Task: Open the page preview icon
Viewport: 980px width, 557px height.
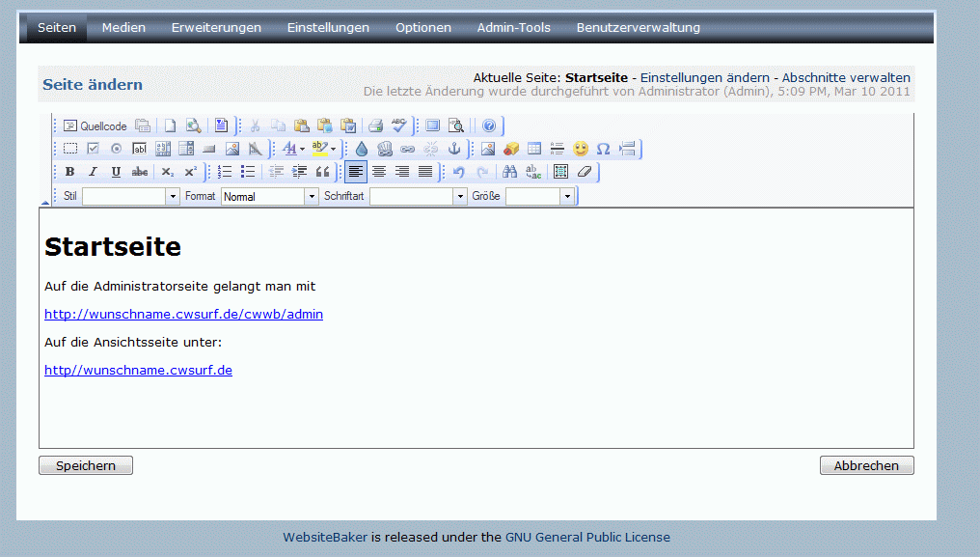Action: tap(193, 125)
